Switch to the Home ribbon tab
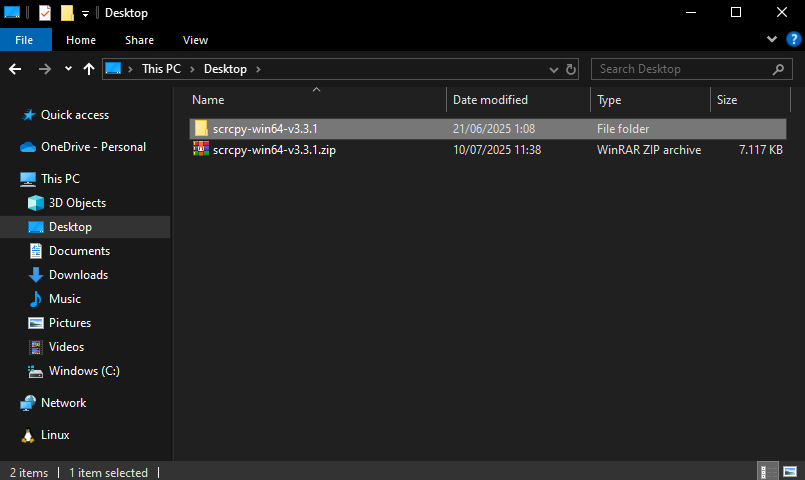805x480 pixels. click(81, 40)
